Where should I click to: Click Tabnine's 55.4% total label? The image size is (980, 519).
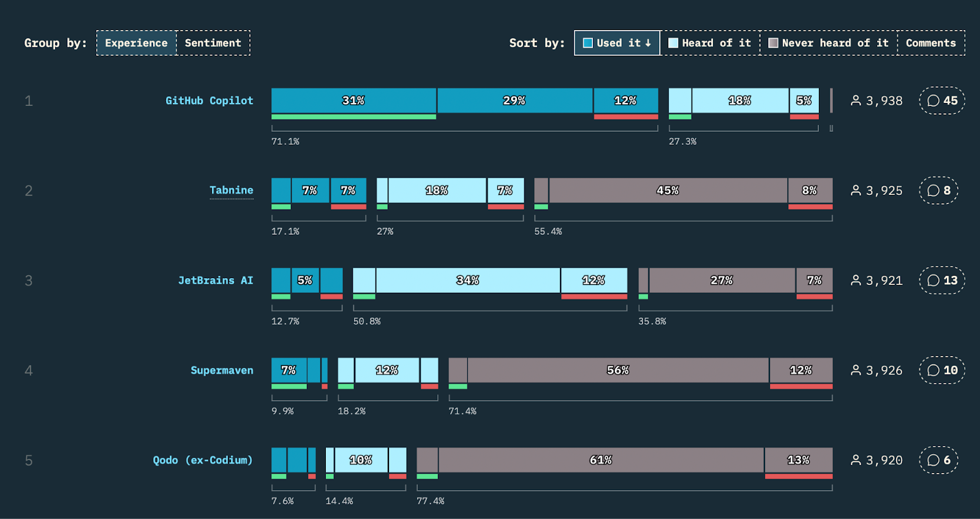point(548,232)
